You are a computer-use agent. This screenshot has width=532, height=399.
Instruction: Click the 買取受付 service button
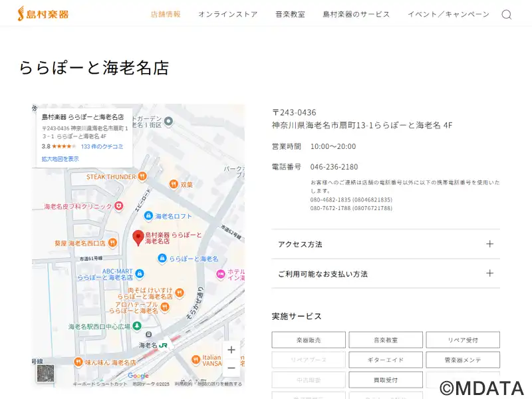point(386,380)
